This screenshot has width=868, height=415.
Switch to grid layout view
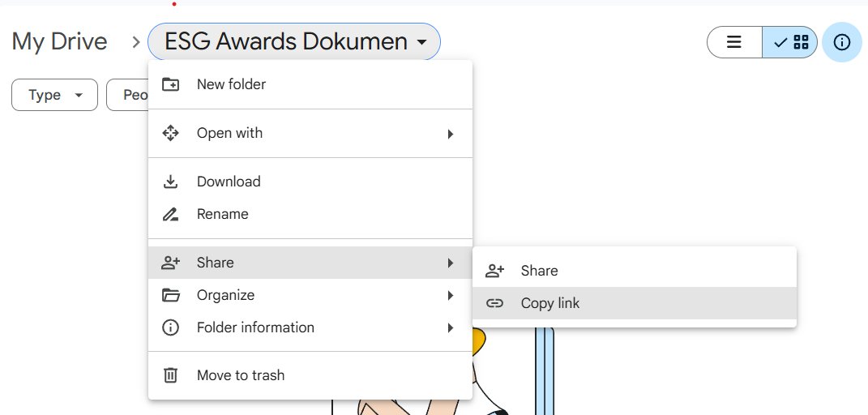(x=790, y=42)
